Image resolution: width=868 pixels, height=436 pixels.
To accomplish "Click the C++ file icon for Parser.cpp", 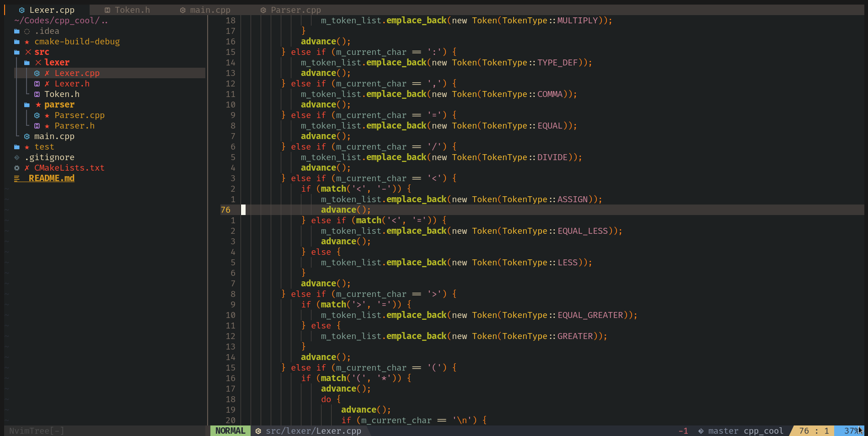I will pyautogui.click(x=37, y=115).
